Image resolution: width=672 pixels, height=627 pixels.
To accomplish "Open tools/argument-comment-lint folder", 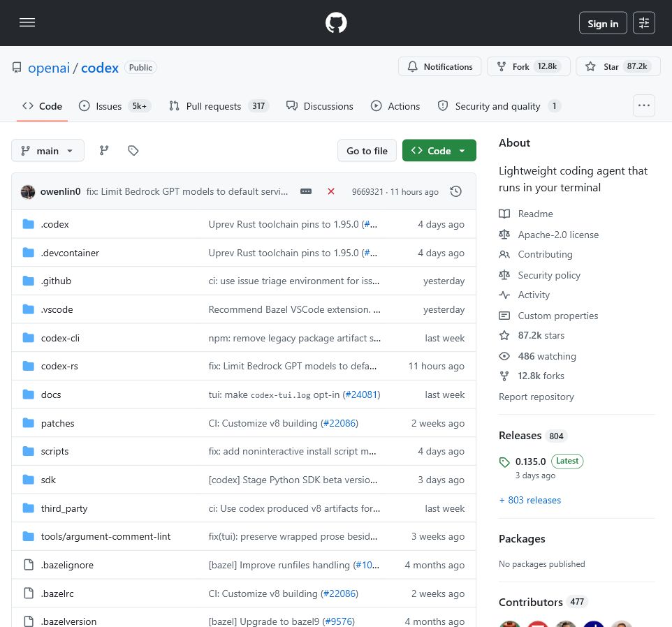I will (x=105, y=537).
